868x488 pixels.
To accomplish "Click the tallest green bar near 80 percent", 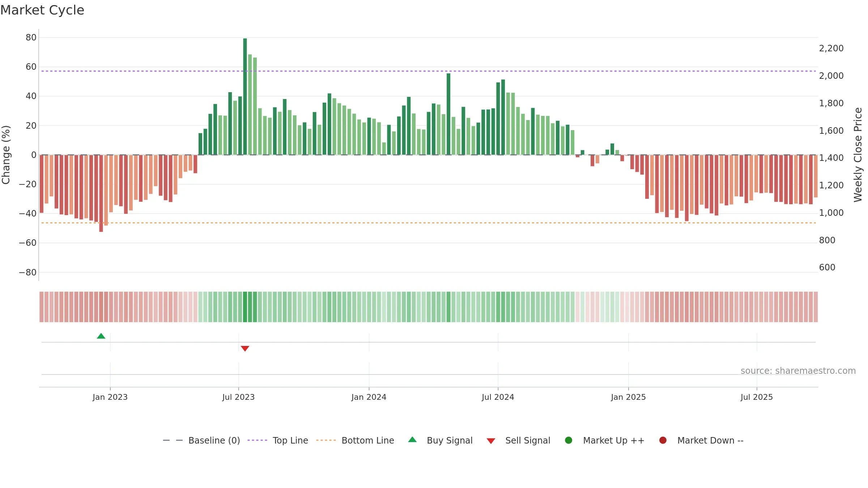I will pos(245,97).
